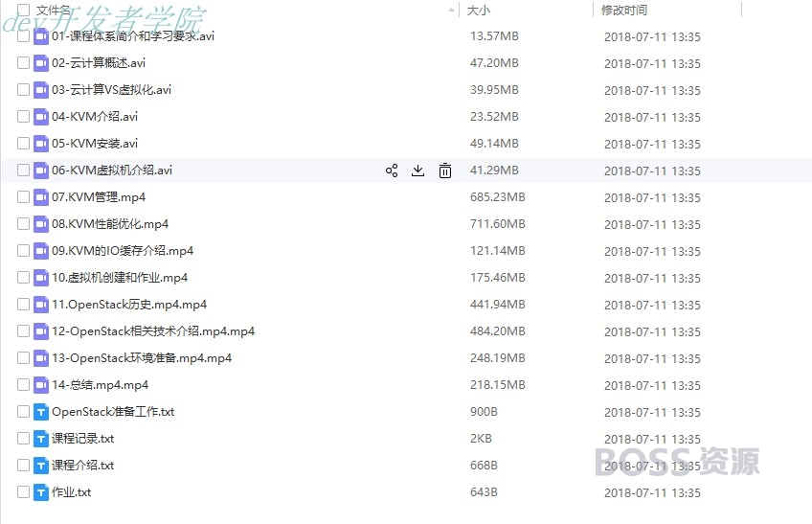The height and width of the screenshot is (524, 812).
Task: Click the video icon of 03-云计算VS虚拟化.avi
Action: [41, 90]
